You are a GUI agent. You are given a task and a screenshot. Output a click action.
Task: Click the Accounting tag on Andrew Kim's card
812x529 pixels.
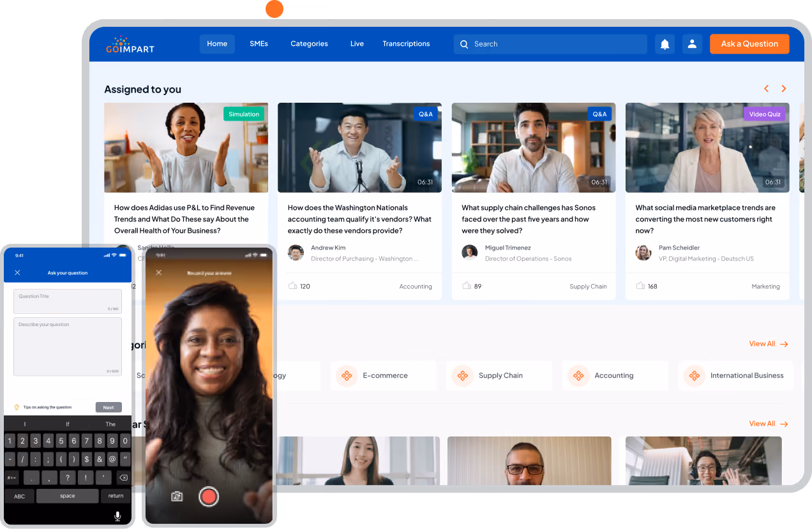pos(416,287)
